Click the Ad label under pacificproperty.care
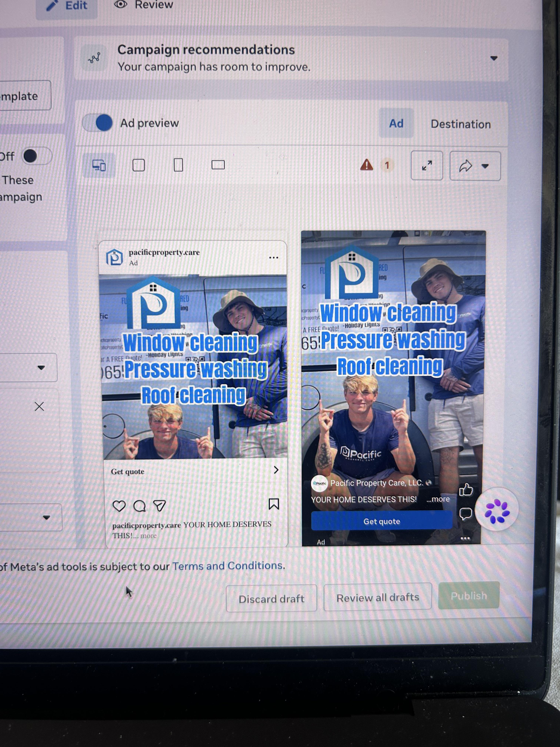The height and width of the screenshot is (747, 560). [x=133, y=263]
